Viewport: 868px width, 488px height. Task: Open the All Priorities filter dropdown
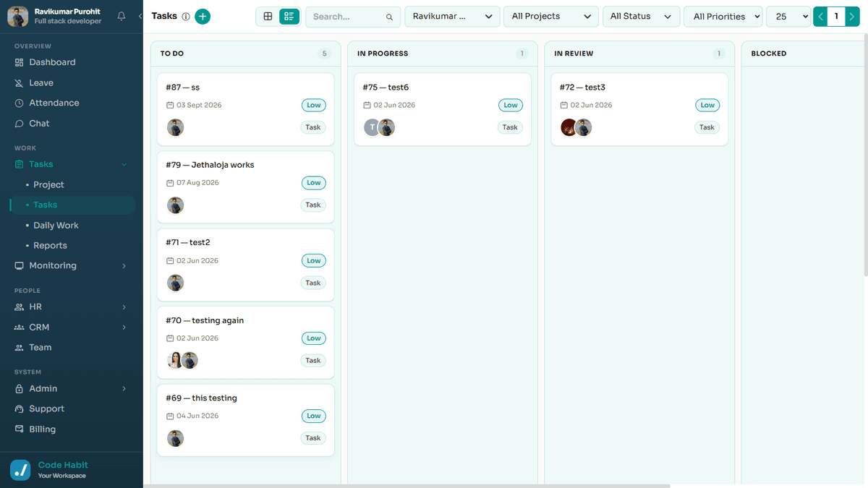click(x=723, y=17)
